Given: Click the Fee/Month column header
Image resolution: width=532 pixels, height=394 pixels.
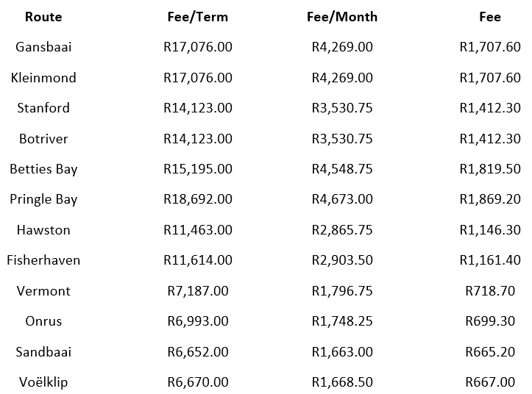Looking at the screenshot, I should [342, 16].
